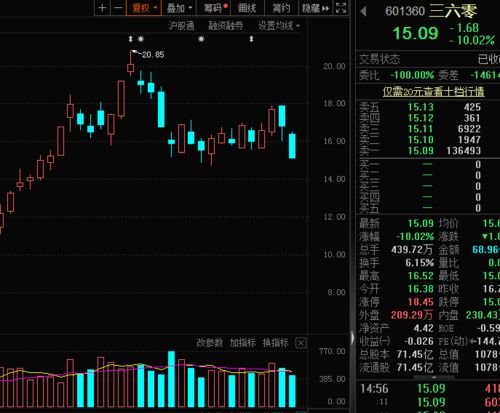500x413 pixels.
Task: Zoom in chart with plus icon
Action: click(103, 8)
